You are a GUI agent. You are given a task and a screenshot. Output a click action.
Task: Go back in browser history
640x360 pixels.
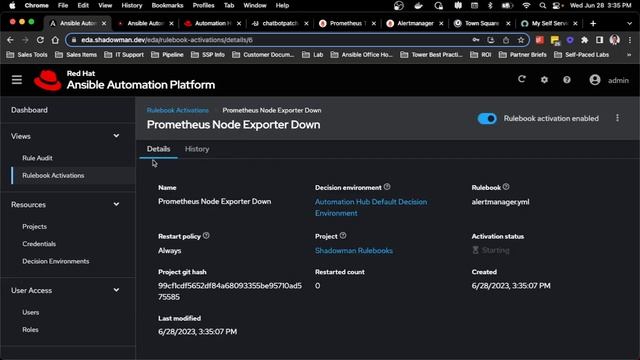[10, 40]
